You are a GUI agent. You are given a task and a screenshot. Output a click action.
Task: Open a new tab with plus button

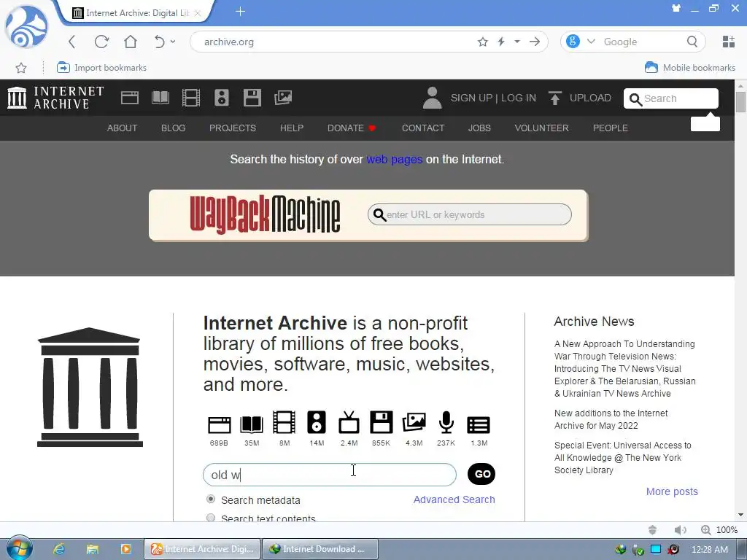240,12
